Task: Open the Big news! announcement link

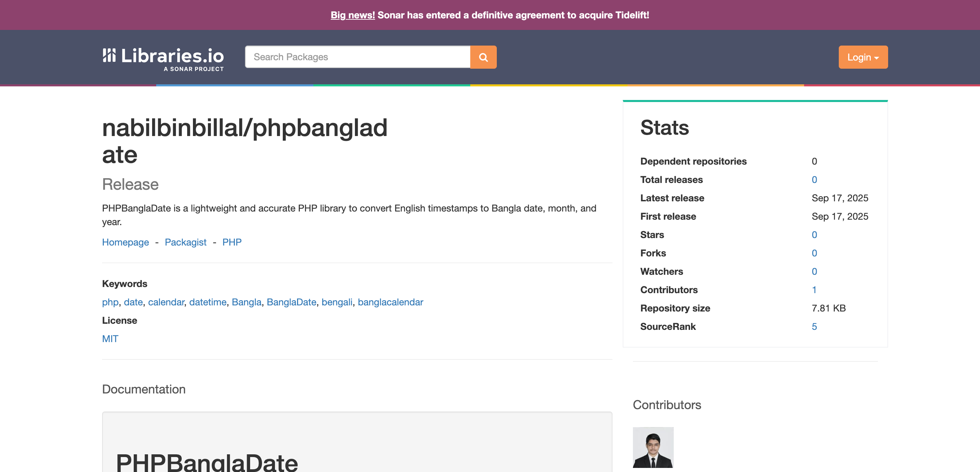Action: pos(352,15)
